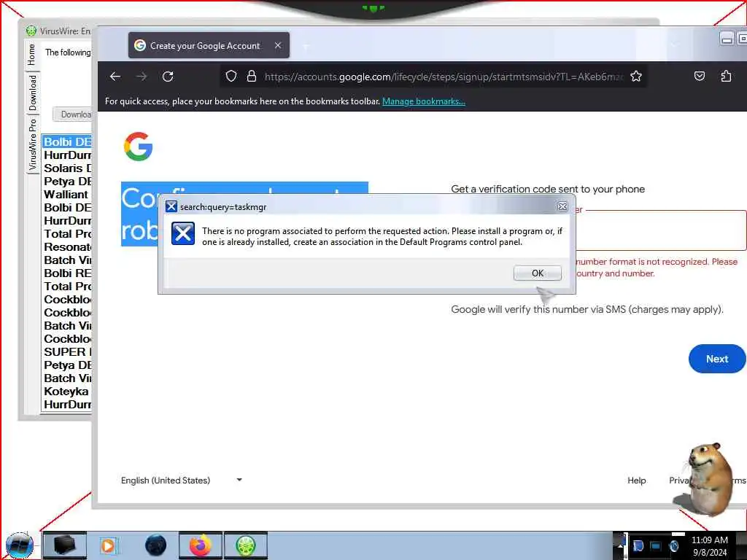Viewport: 747px width, 560px height.
Task: Select Walliant row in VirusWire list
Action: click(x=67, y=194)
